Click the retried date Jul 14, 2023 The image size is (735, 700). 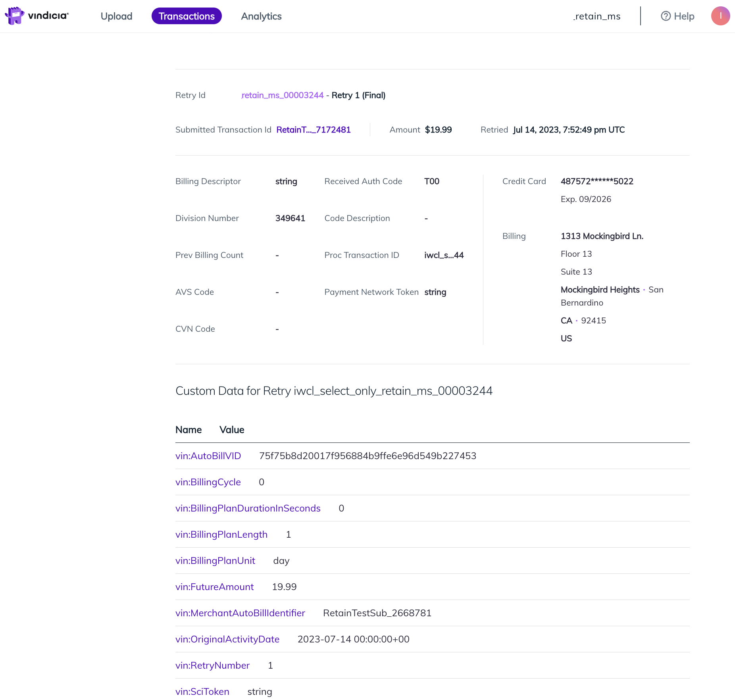569,130
